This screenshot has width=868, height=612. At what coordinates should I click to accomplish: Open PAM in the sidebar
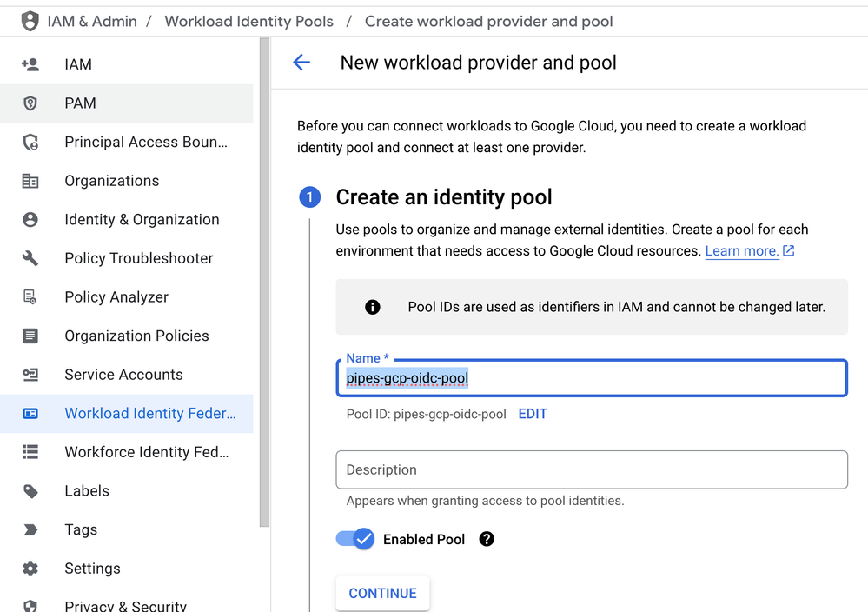[x=126, y=103]
